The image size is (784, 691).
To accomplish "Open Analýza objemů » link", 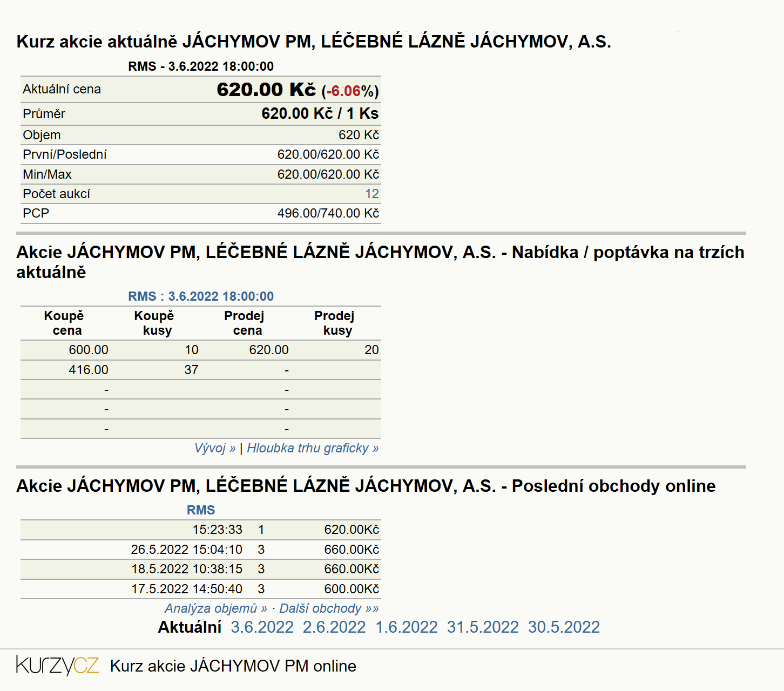I will tap(216, 608).
